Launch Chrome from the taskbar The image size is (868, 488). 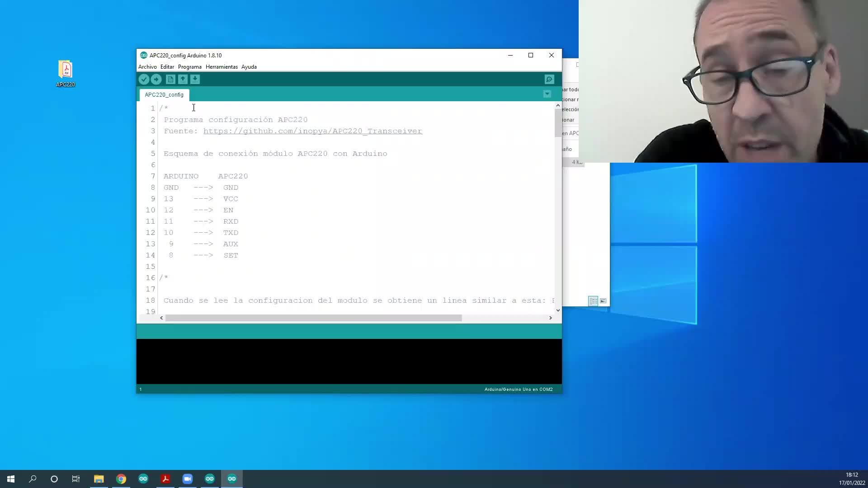(x=121, y=479)
